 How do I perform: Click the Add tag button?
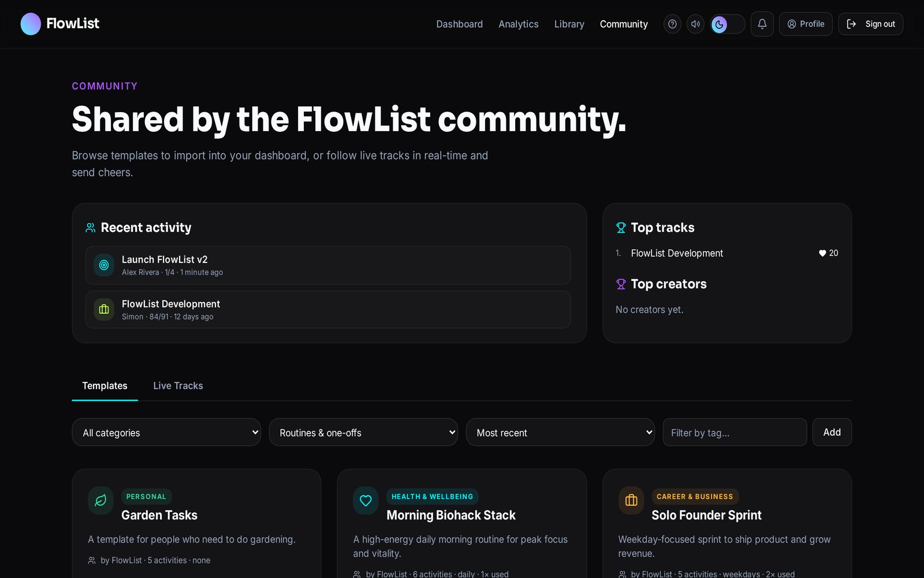click(832, 432)
